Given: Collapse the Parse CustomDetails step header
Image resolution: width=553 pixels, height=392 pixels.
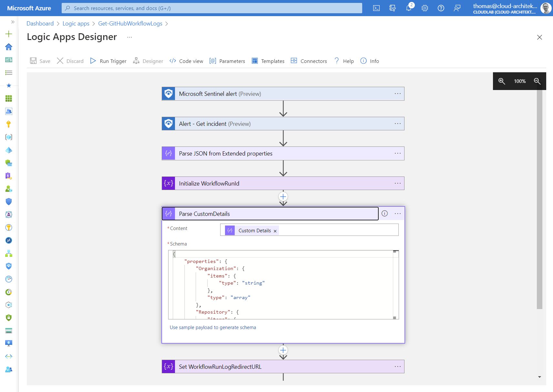Looking at the screenshot, I should (x=270, y=214).
